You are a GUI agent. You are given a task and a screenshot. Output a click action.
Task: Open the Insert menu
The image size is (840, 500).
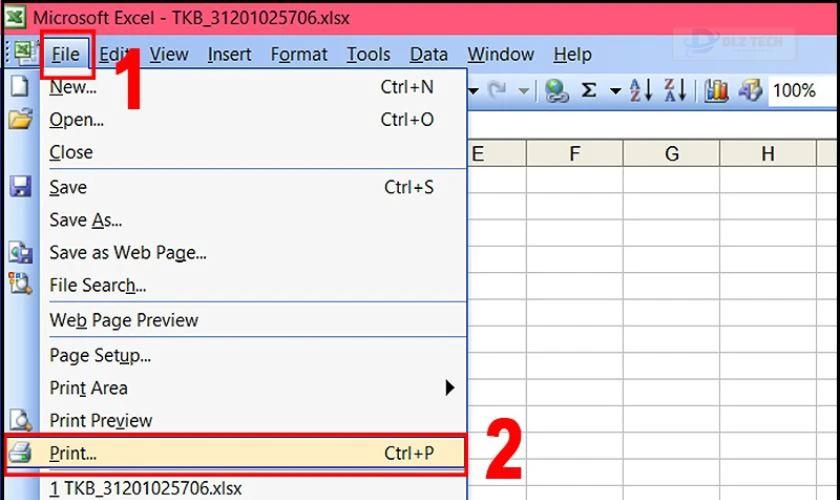[229, 54]
